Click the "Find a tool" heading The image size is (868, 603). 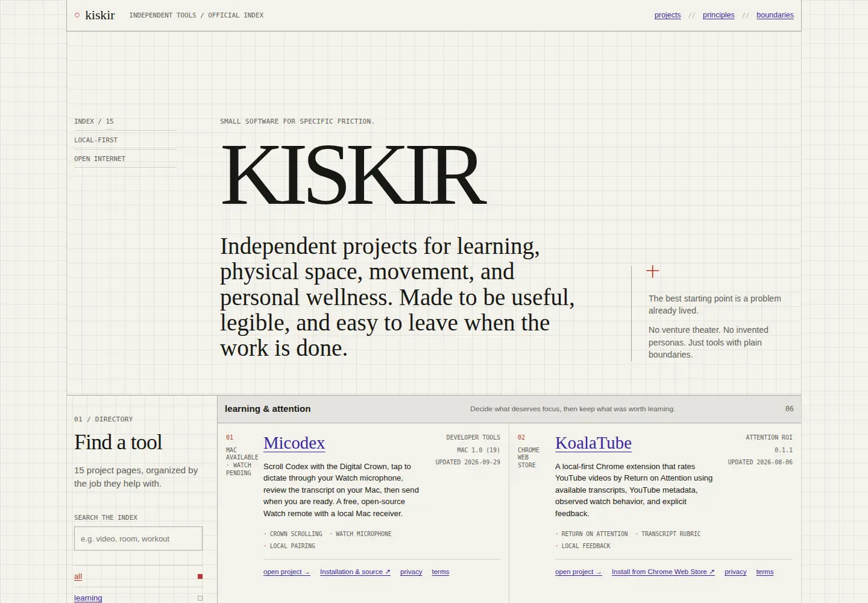[x=118, y=443]
